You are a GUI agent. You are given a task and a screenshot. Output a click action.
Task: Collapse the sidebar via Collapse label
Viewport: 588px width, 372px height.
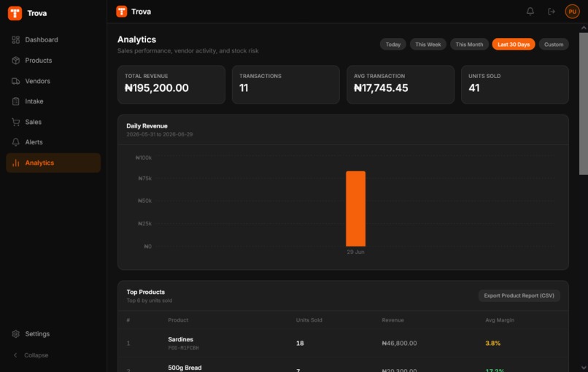tap(36, 355)
